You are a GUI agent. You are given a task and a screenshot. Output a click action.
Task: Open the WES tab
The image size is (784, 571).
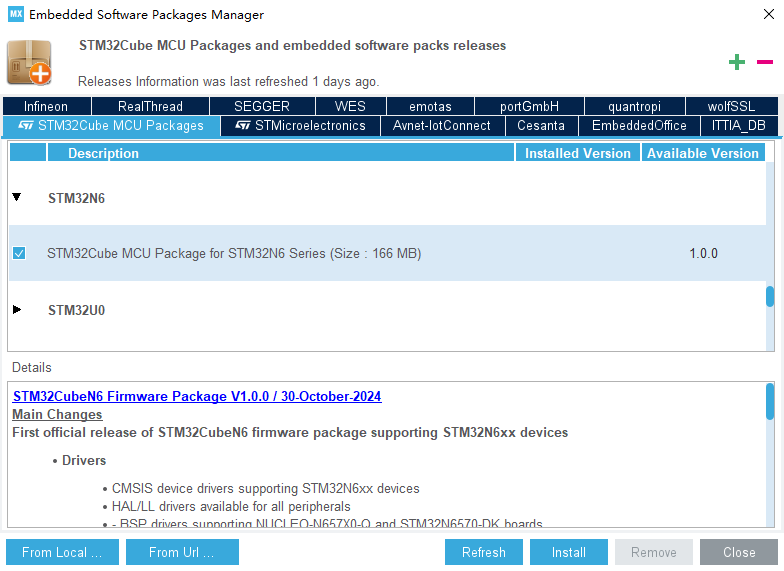tap(350, 106)
